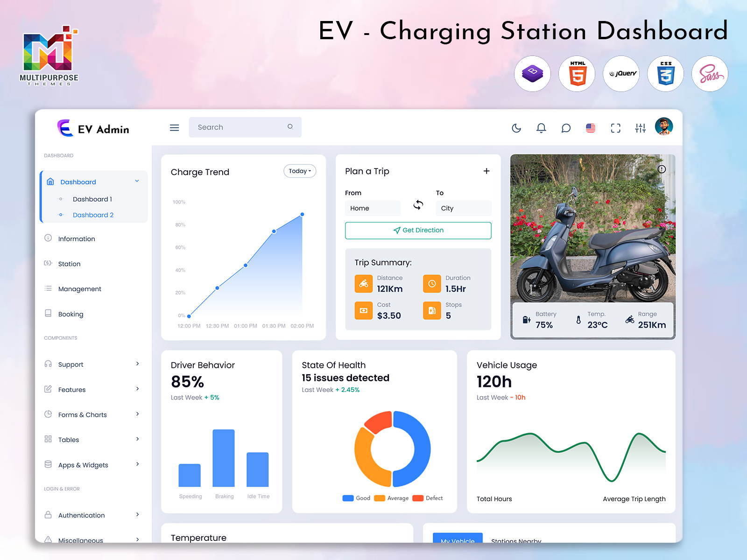Expand the Tables submenu chevron
Screen dimensions: 747x560
[x=137, y=439]
